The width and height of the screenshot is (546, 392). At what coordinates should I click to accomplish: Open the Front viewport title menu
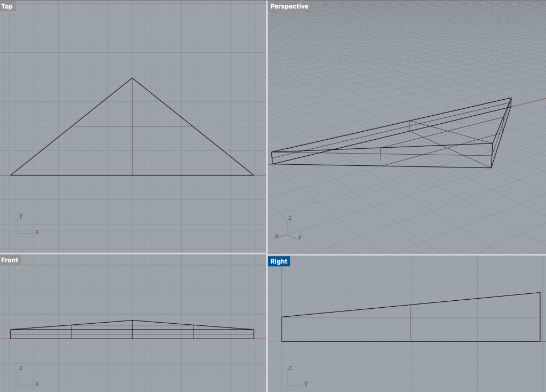(x=10, y=260)
